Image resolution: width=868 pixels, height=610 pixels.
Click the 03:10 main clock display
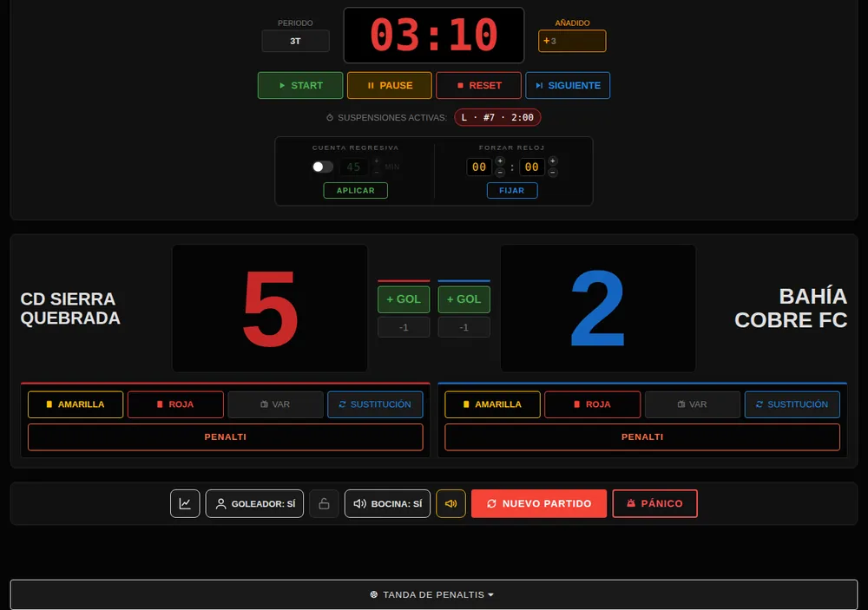point(434,36)
